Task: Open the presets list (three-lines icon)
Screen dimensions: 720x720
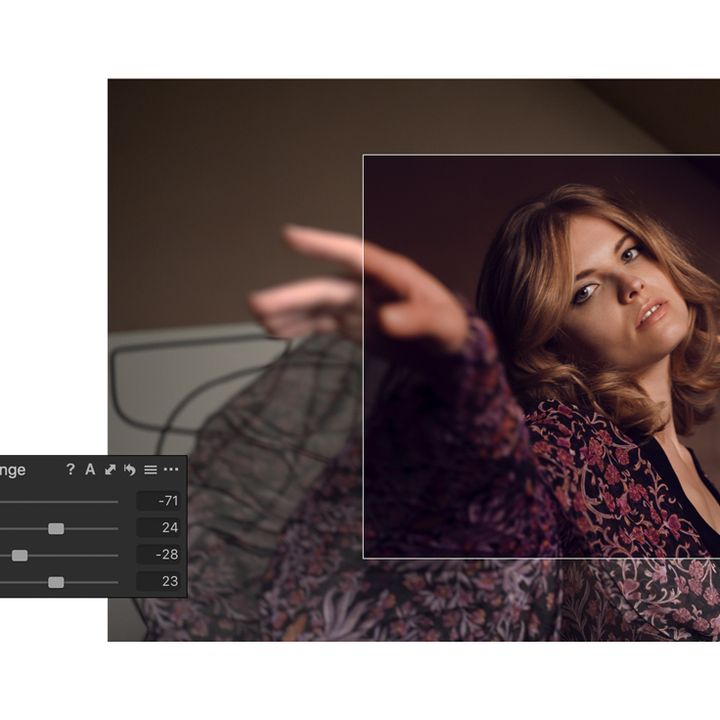Action: coord(150,469)
